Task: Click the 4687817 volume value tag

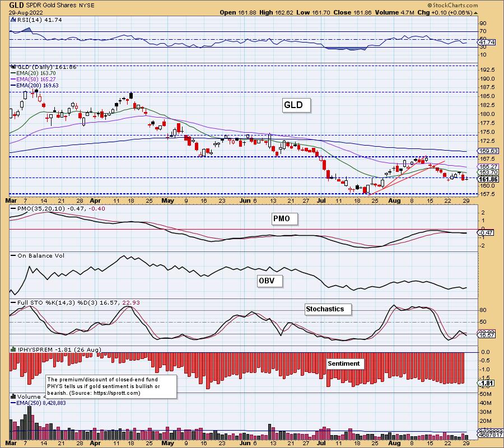Action: pyautogui.click(x=491, y=435)
